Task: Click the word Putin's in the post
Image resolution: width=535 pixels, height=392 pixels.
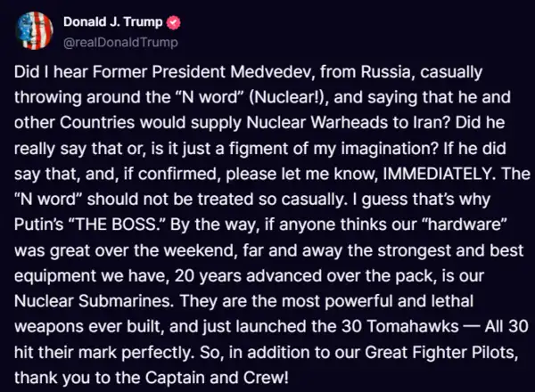Action: click(x=39, y=225)
